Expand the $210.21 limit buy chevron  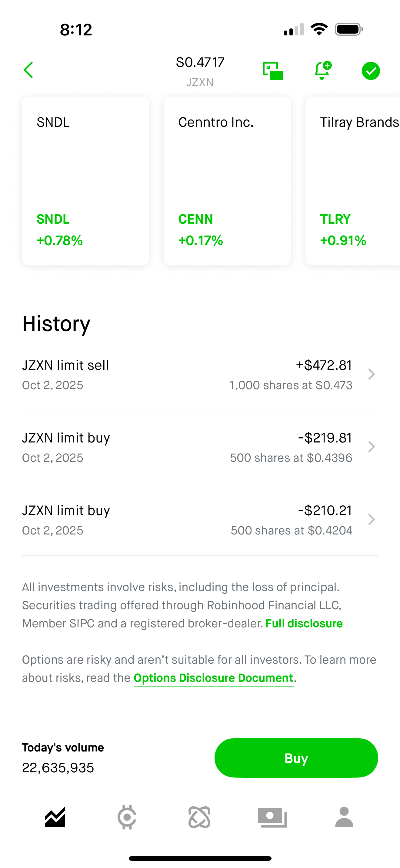[371, 520]
